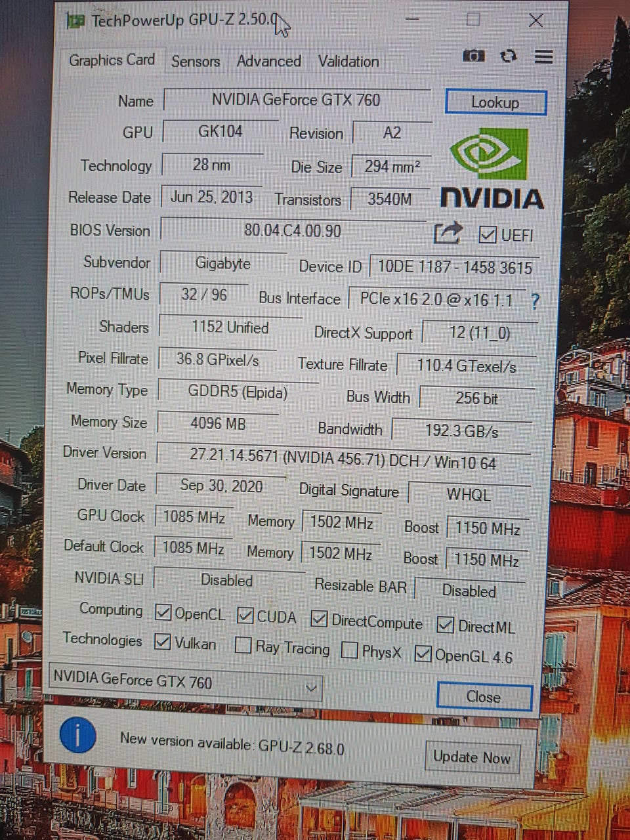The image size is (630, 840).
Task: Click the Memory Type value GDDR5 (Elpida)
Action: point(238,392)
